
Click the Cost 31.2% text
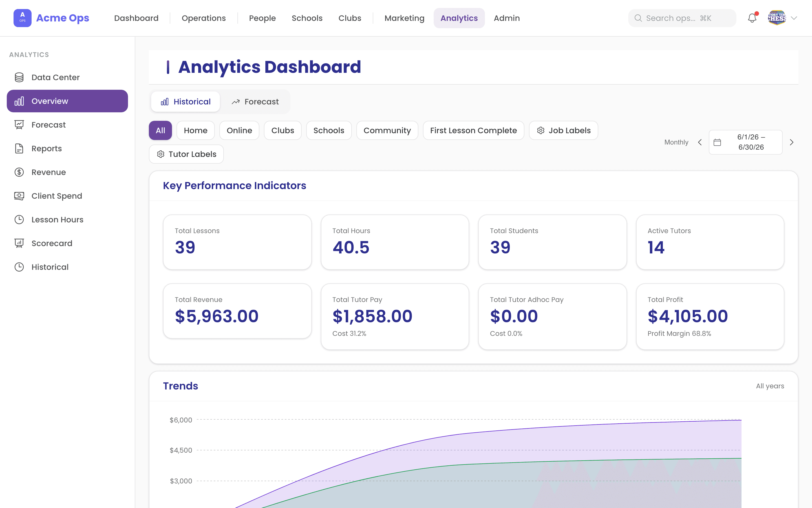(349, 333)
